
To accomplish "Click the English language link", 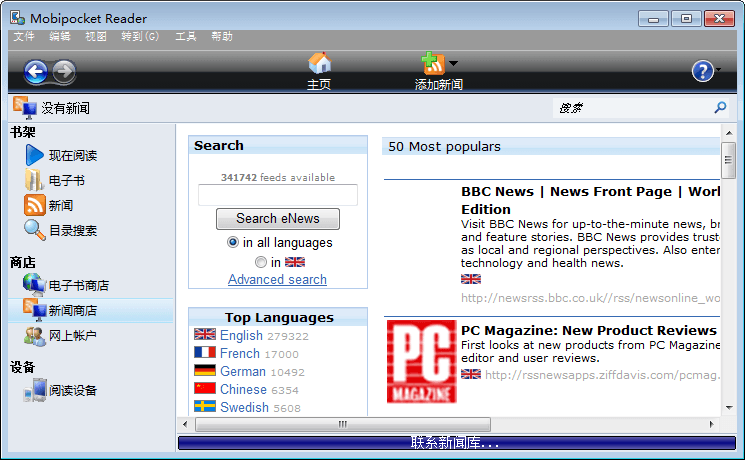I will coord(241,335).
